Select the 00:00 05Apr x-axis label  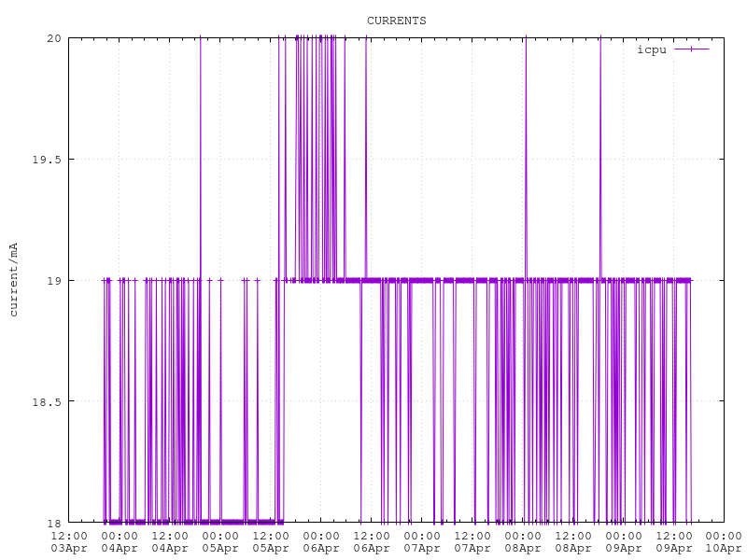220,542
